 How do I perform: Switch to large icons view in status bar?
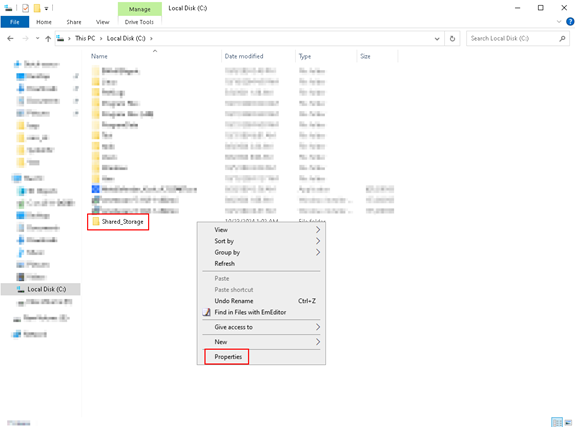click(568, 423)
